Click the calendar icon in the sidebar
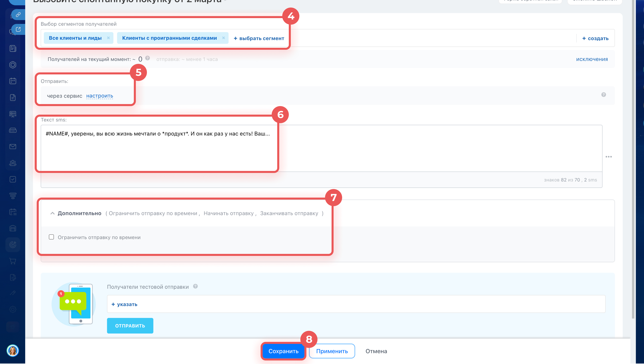 tap(13, 81)
